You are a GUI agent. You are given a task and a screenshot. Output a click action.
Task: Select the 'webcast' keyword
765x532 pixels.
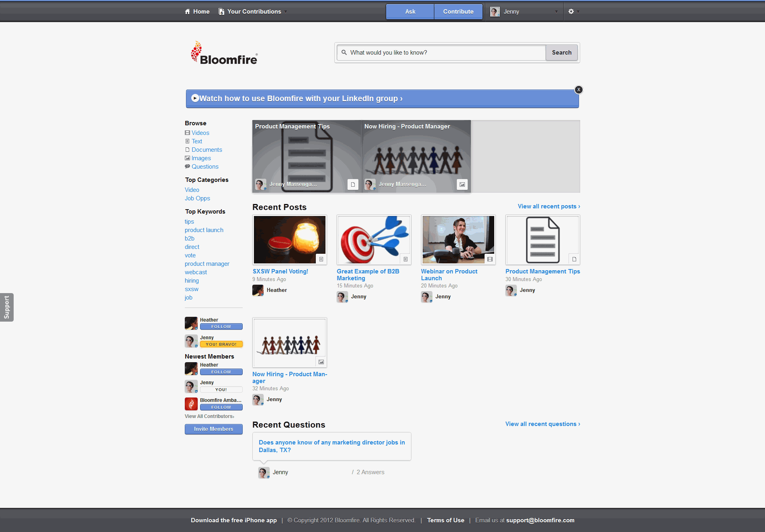(196, 272)
